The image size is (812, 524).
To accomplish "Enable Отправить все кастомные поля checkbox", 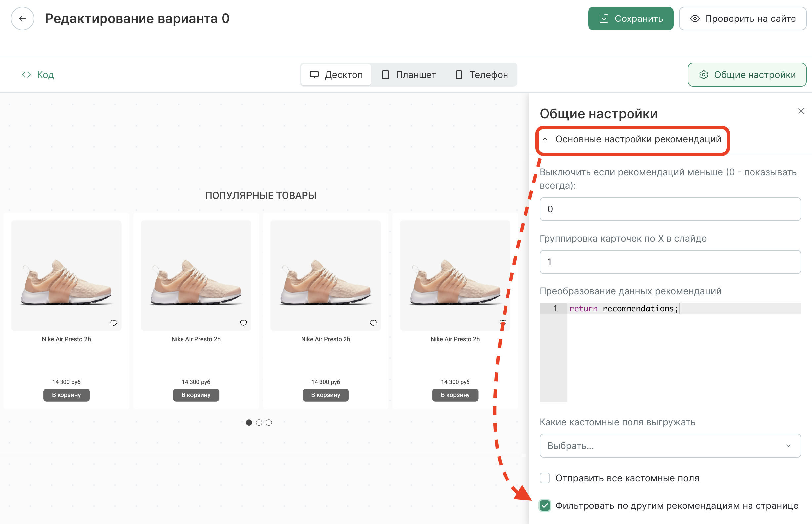I will pyautogui.click(x=545, y=478).
